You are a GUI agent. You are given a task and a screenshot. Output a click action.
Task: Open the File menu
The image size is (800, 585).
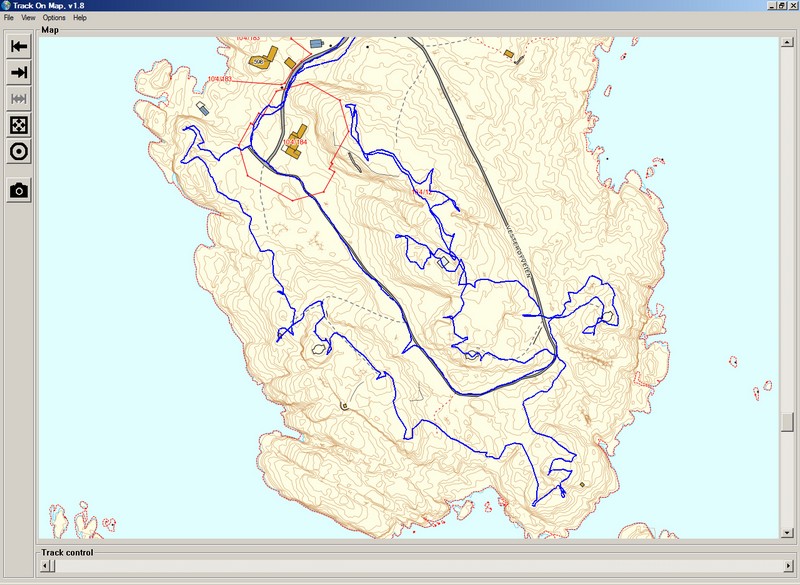tap(11, 17)
